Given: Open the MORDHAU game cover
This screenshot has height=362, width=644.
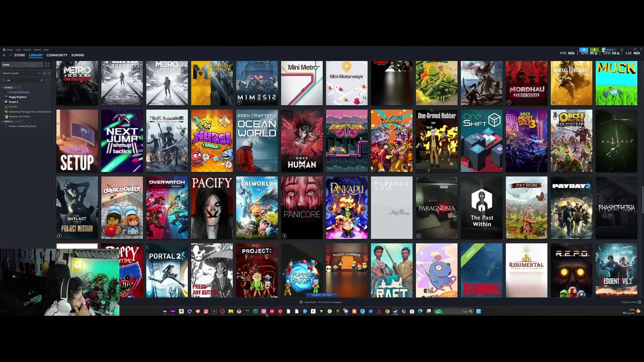Looking at the screenshot, I should (x=526, y=83).
